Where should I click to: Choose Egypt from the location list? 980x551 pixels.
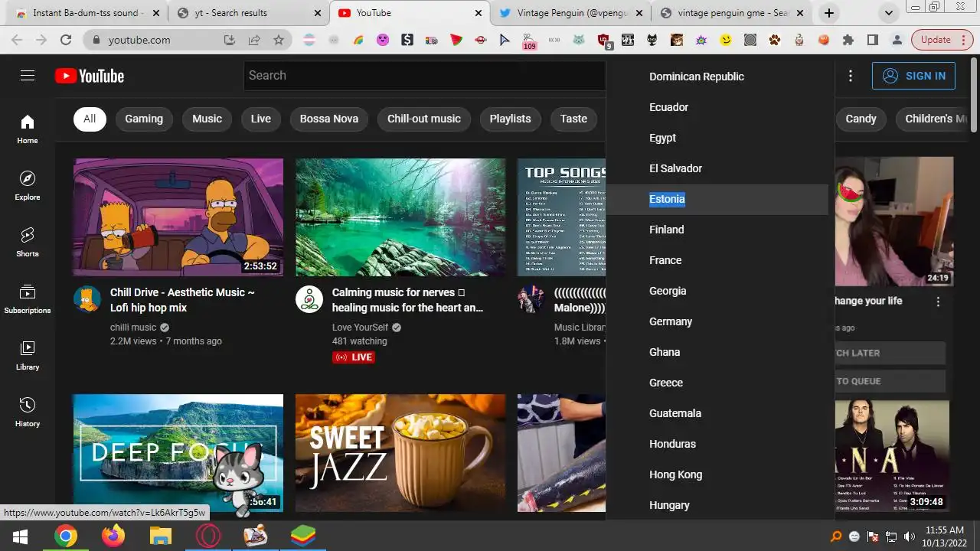(717, 138)
